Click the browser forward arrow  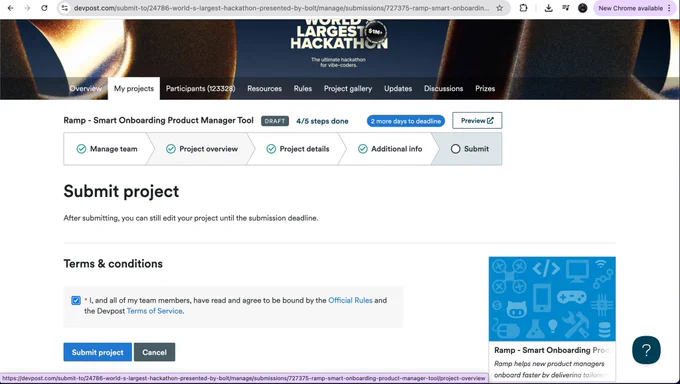click(27, 8)
